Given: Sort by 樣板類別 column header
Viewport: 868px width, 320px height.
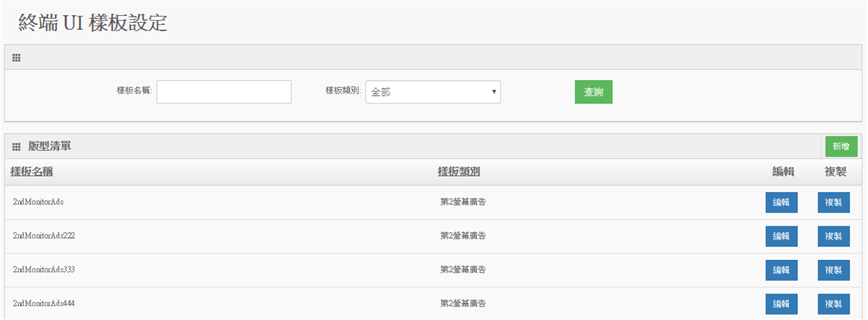Looking at the screenshot, I should (x=459, y=172).
